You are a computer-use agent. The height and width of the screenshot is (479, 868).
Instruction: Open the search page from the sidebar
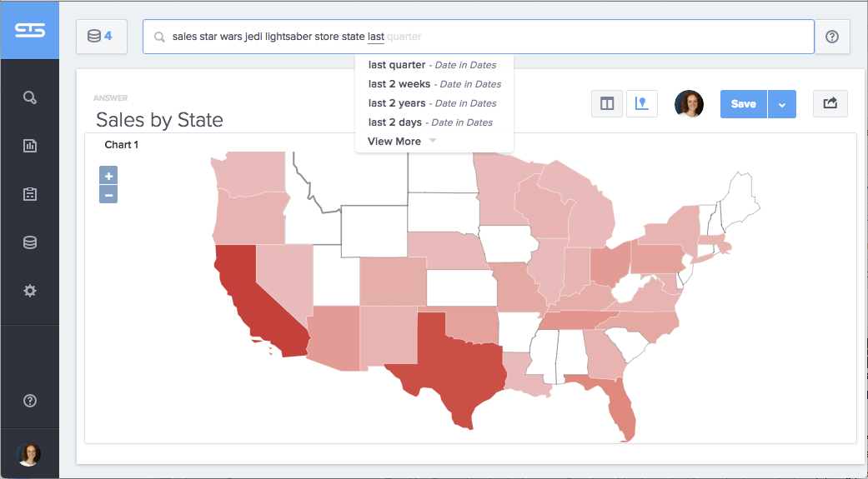(x=30, y=98)
